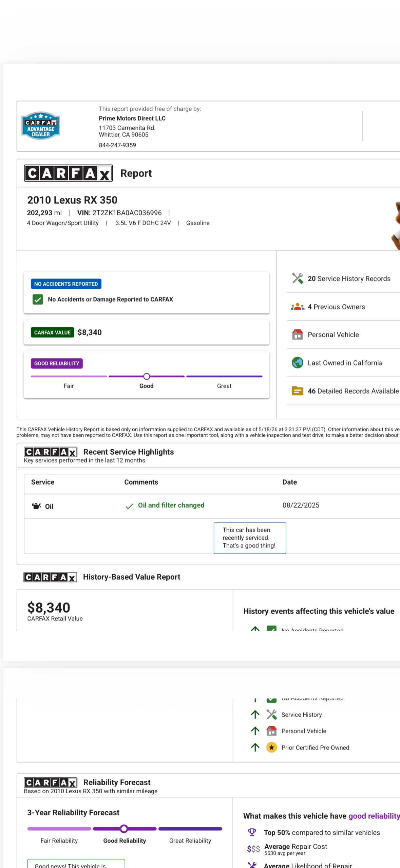The height and width of the screenshot is (868, 400).
Task: Click the Prime Motors Direct LLC dealer name
Action: 132,118
